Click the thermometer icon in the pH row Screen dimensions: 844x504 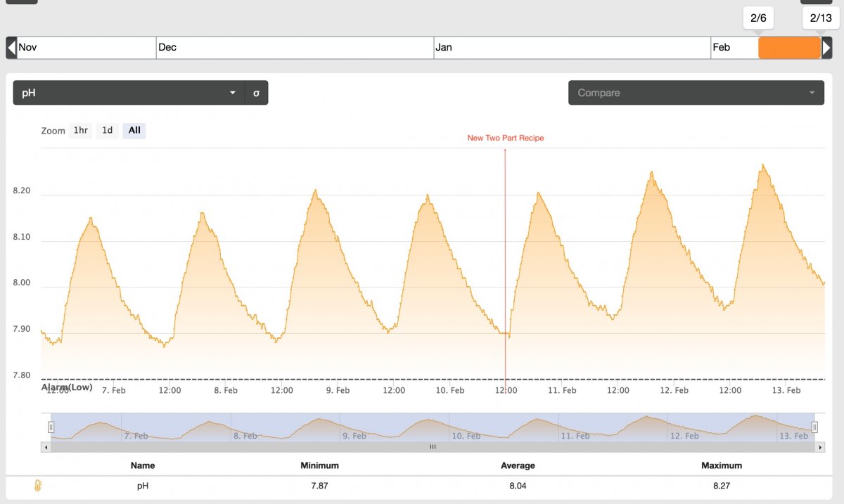(x=38, y=485)
